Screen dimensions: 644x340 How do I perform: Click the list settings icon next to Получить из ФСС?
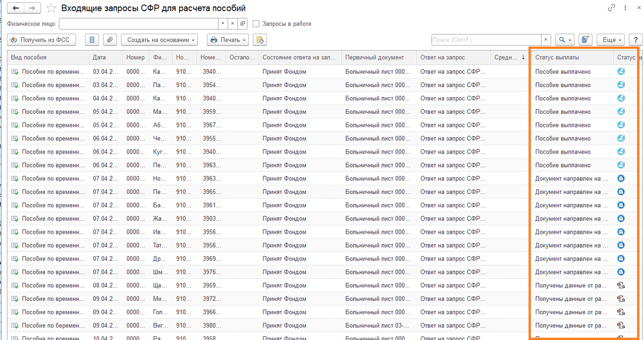click(x=92, y=40)
